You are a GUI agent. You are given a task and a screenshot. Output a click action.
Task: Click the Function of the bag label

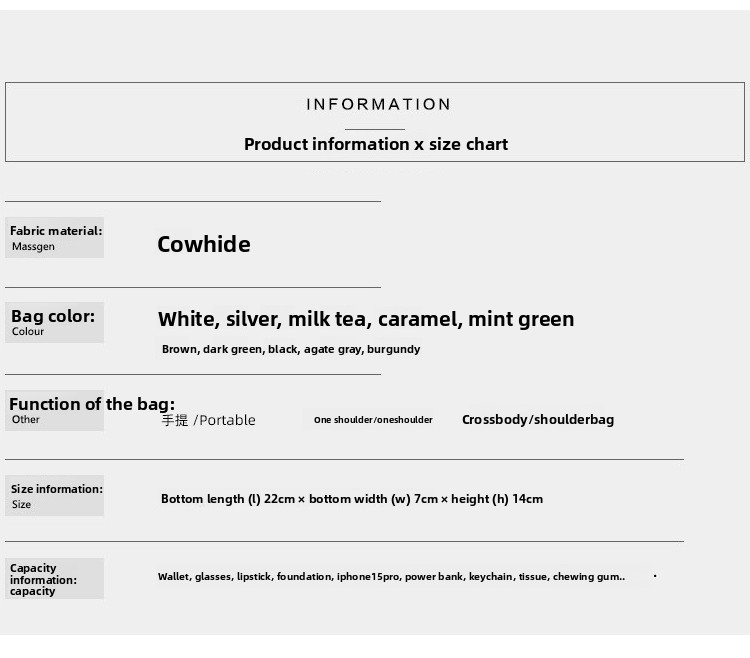pos(92,404)
